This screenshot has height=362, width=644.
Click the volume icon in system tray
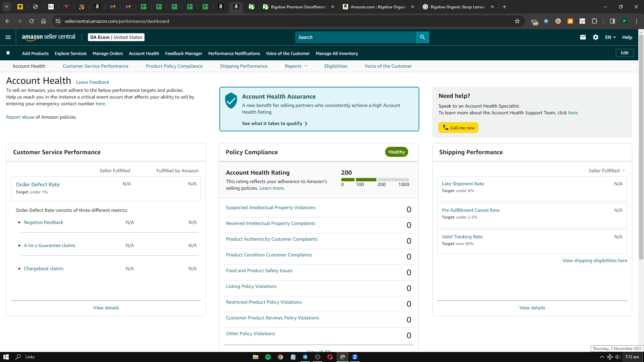[618, 357]
